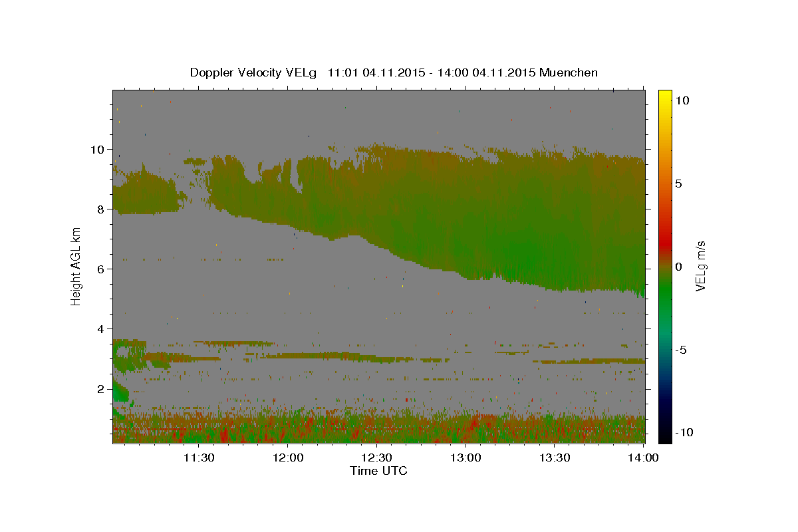Click the colorbar label '-5'
Image resolution: width=798 pixels, height=532 pixels.
click(x=681, y=350)
